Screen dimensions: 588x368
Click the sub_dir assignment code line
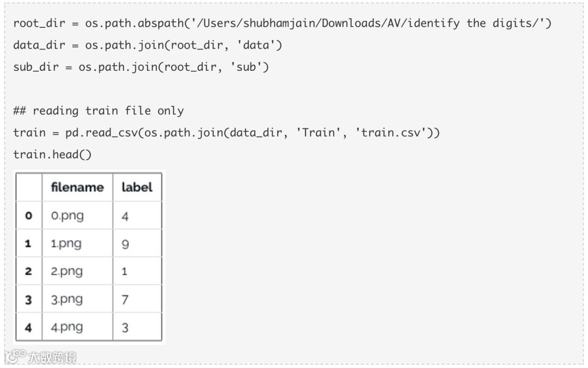coord(141,67)
